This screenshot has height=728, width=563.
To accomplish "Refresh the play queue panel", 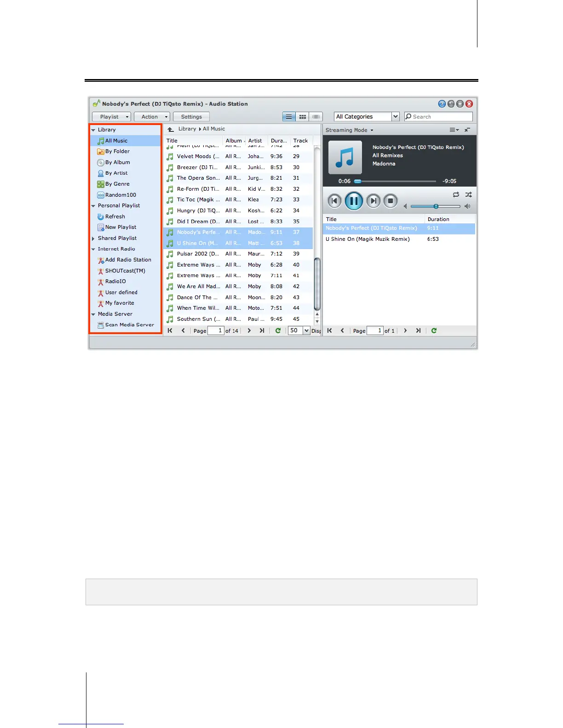I will pos(434,330).
